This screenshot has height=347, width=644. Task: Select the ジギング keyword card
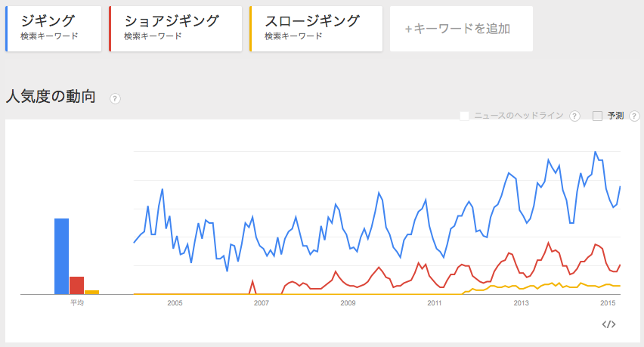pyautogui.click(x=53, y=29)
